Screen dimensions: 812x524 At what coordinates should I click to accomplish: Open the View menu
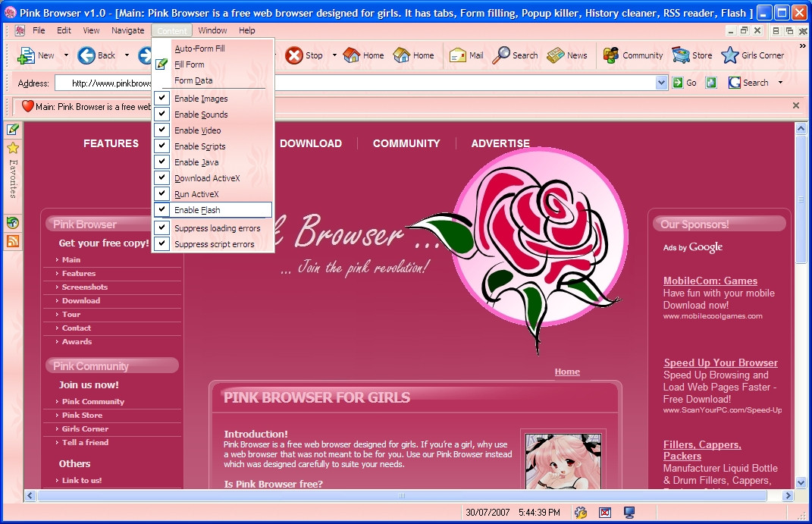pos(91,30)
